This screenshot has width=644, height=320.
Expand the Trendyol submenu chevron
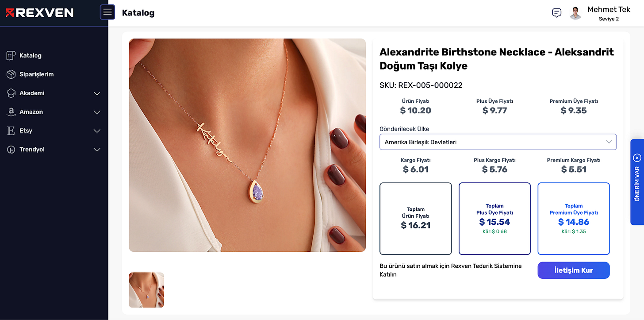97,150
